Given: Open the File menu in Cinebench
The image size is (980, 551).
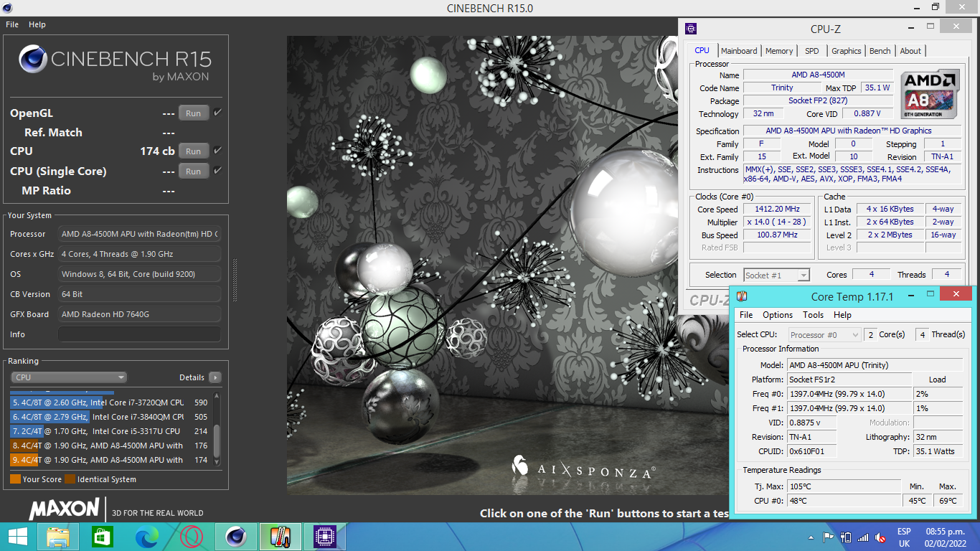Looking at the screenshot, I should point(12,24).
